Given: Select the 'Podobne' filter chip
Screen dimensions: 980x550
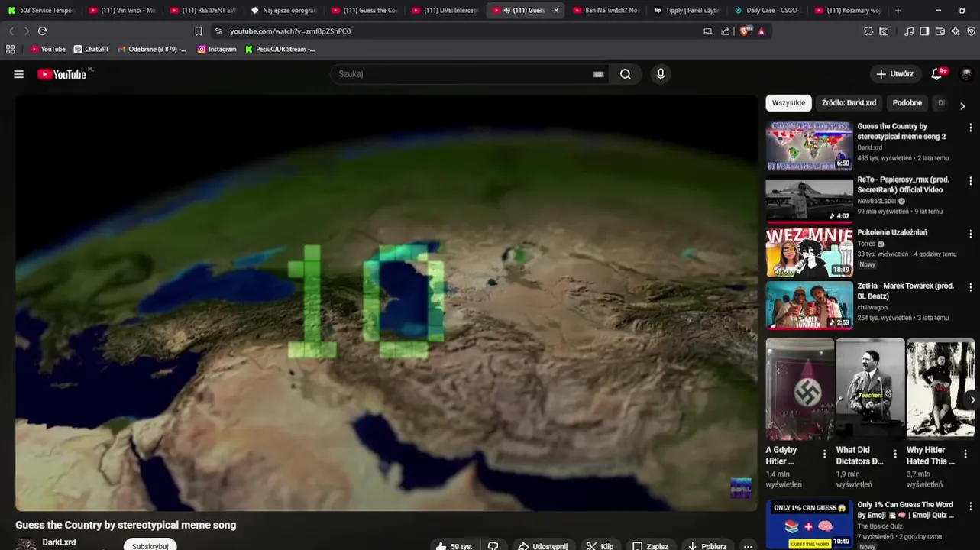Looking at the screenshot, I should coord(907,102).
